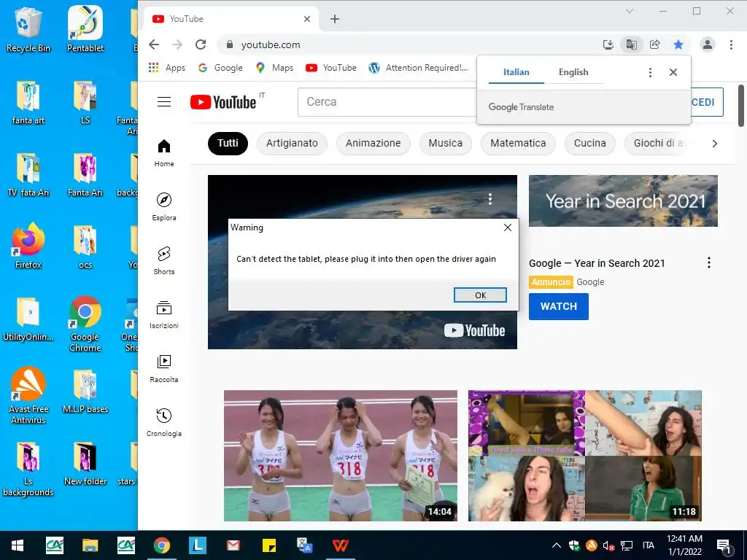Open Chrome three-dot menu
The height and width of the screenshot is (560, 747).
[731, 44]
